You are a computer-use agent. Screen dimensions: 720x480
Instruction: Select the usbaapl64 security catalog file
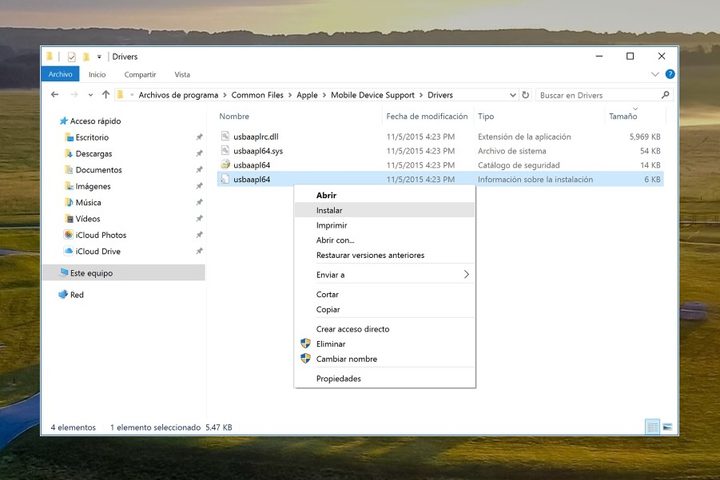pyautogui.click(x=252, y=165)
